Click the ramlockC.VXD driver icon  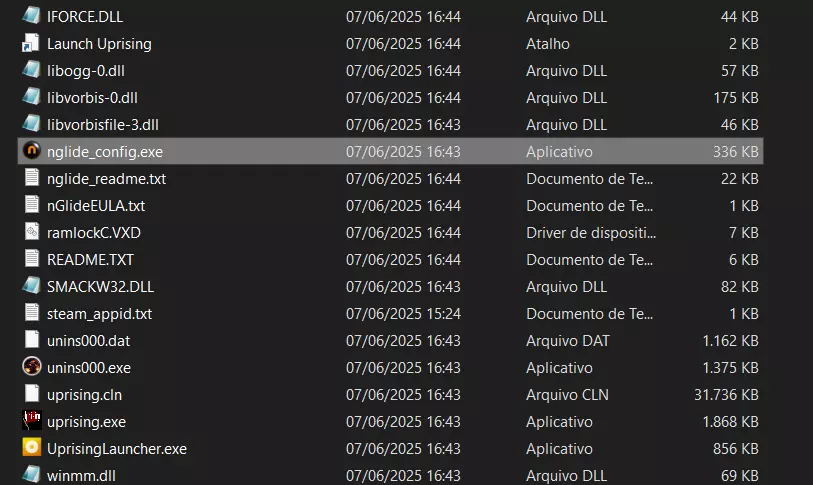pos(32,231)
